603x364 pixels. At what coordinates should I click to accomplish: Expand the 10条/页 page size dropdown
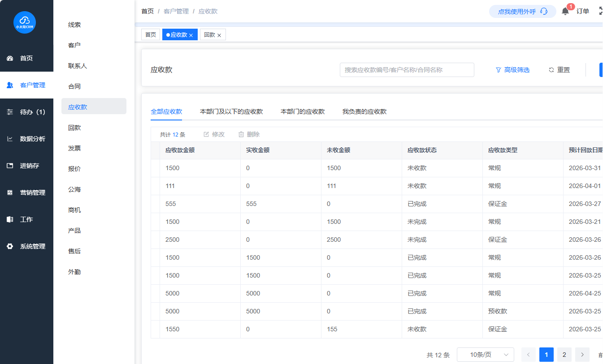pos(485,355)
